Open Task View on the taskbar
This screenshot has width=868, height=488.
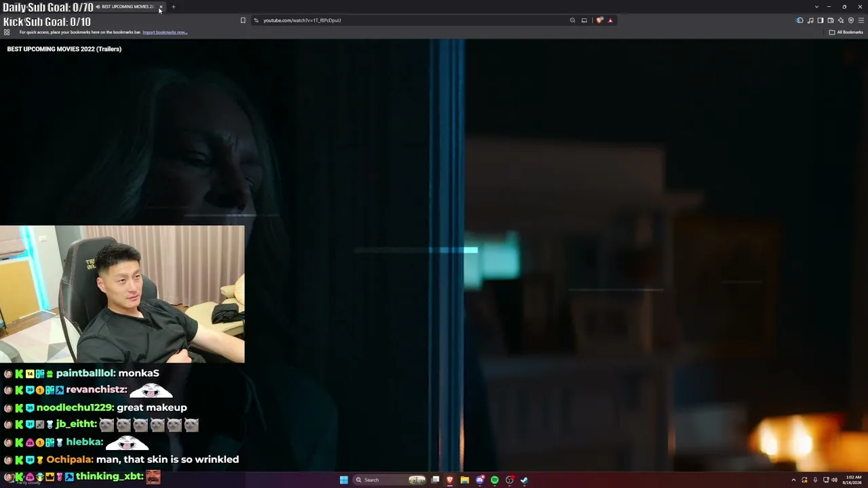435,480
